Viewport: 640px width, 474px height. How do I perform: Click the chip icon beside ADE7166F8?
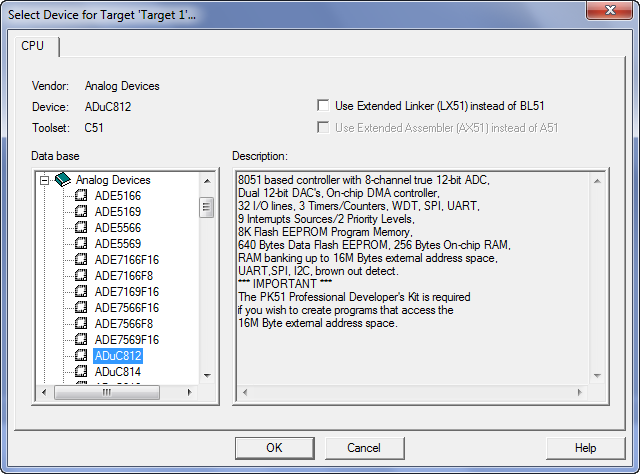pos(81,276)
